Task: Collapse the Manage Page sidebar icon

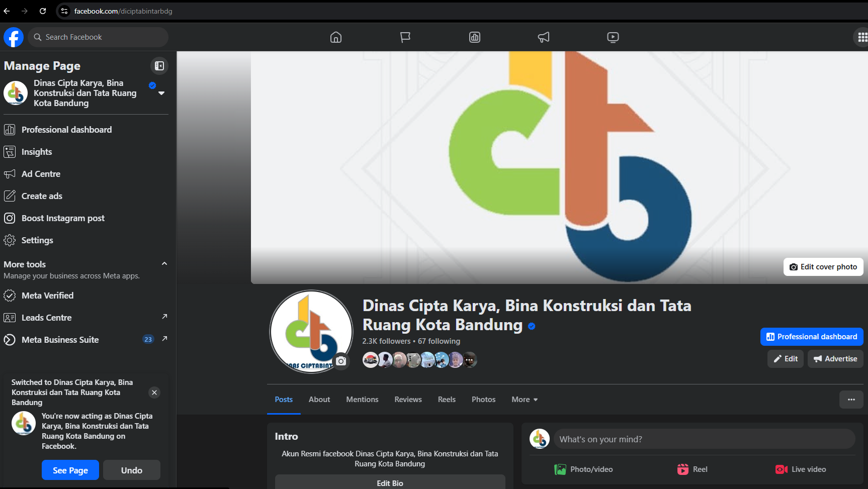Action: (159, 66)
